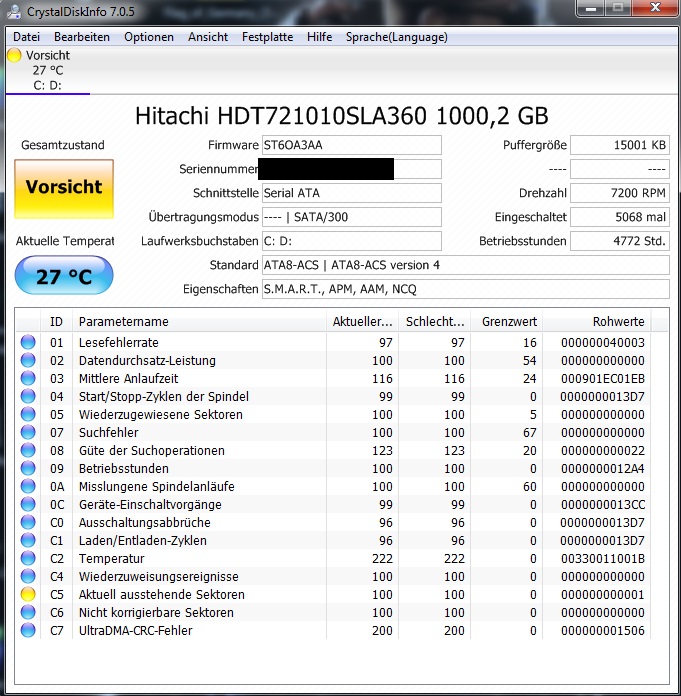Screen dimensions: 681x696
Task: Click status icon for Güte der Suchoperationen
Action: pos(28,450)
